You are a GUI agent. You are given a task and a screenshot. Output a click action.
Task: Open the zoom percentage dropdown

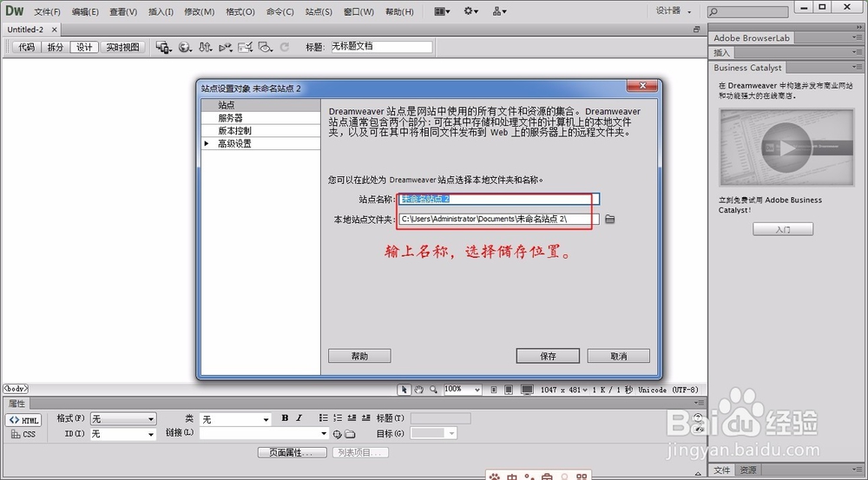tap(463, 390)
